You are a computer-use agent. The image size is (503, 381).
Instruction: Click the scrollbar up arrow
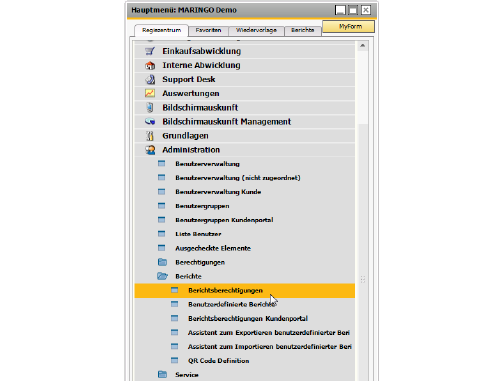tap(363, 45)
